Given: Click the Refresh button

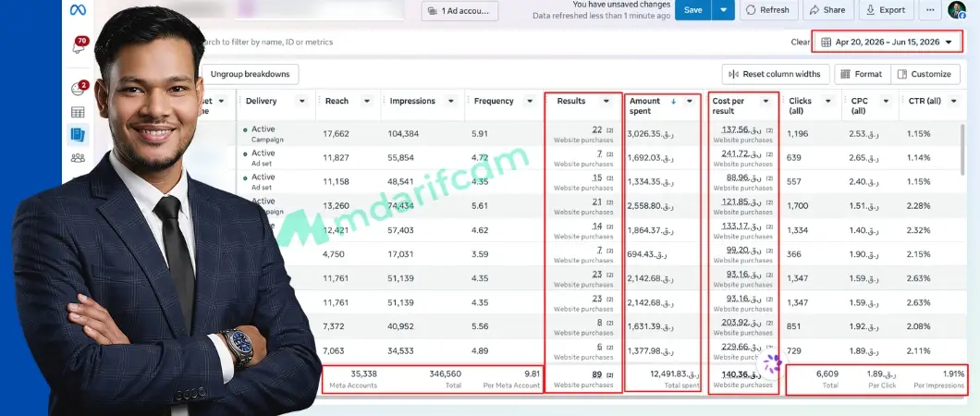Looking at the screenshot, I should 768,10.
